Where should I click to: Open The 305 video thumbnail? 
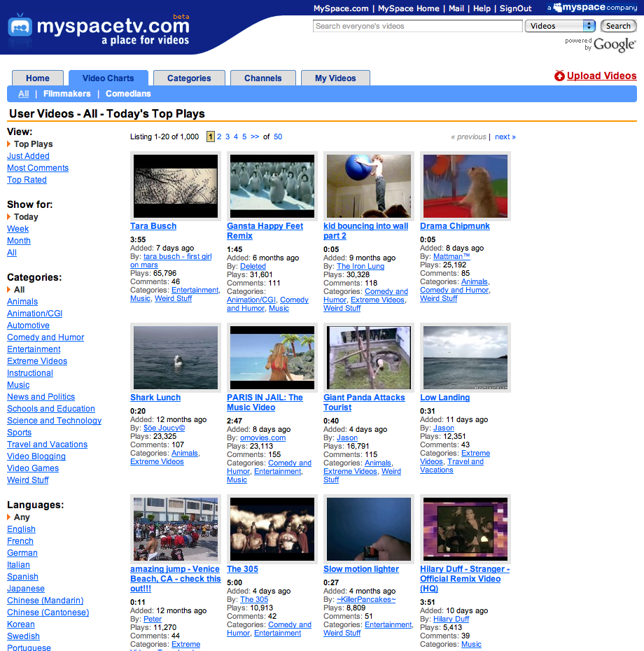[272, 529]
